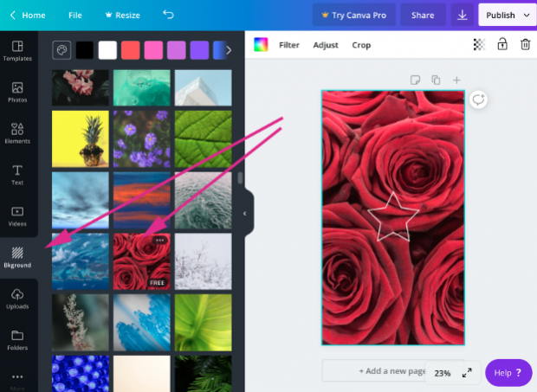Click the duplicate page icon
The height and width of the screenshot is (392, 537).
[x=436, y=80]
